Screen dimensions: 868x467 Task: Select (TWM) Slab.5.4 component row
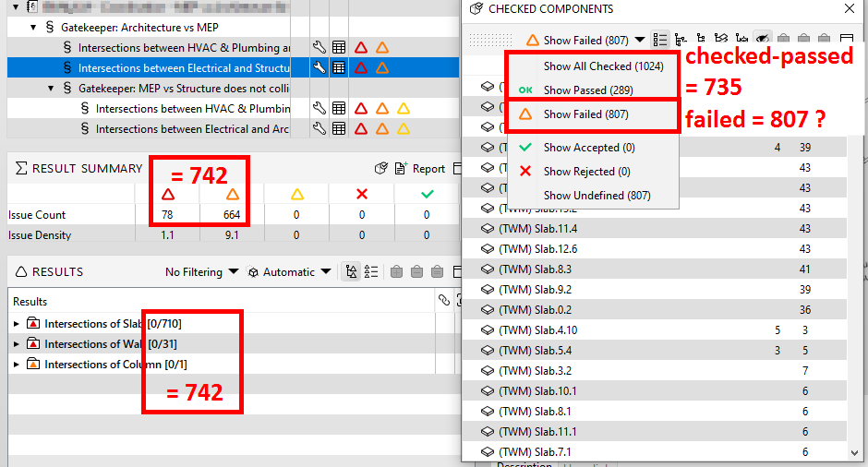click(655, 351)
